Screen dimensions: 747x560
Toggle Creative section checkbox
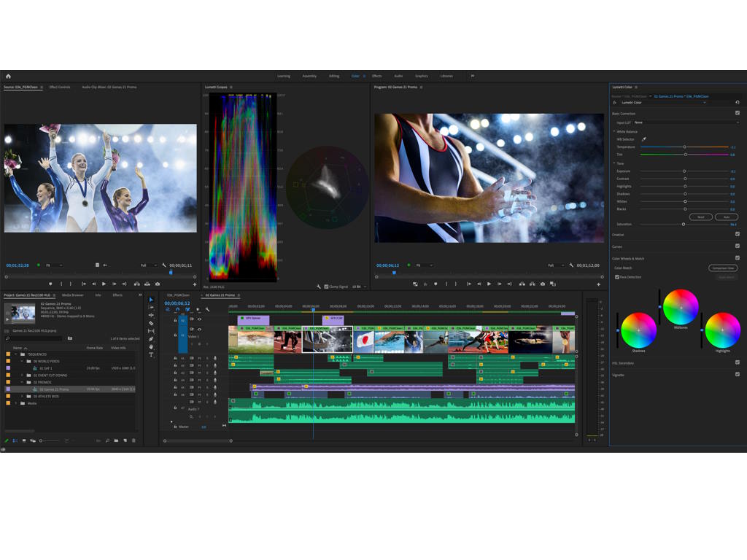click(x=738, y=234)
